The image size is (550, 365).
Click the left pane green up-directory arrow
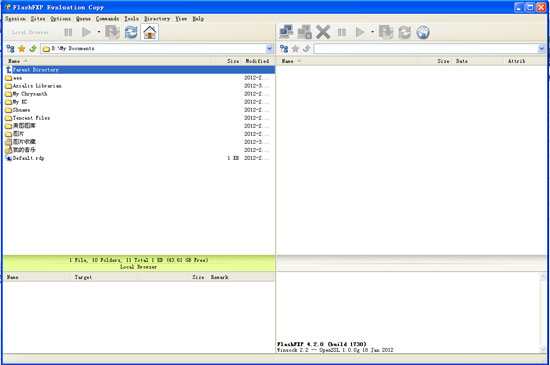point(33,48)
